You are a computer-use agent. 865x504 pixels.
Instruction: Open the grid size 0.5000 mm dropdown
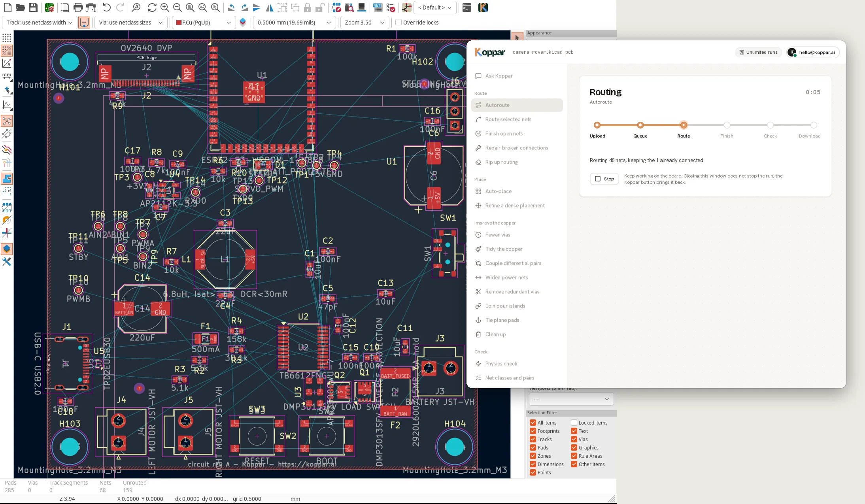click(295, 23)
